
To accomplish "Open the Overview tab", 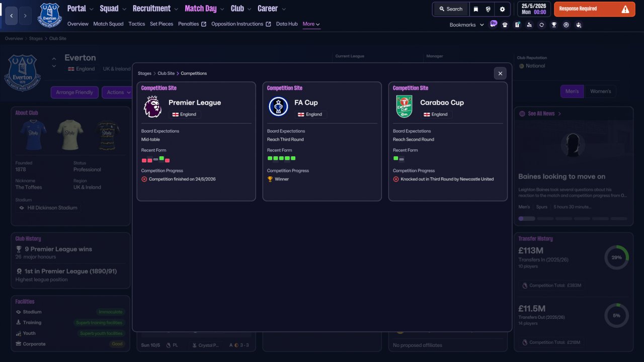I will pos(78,24).
